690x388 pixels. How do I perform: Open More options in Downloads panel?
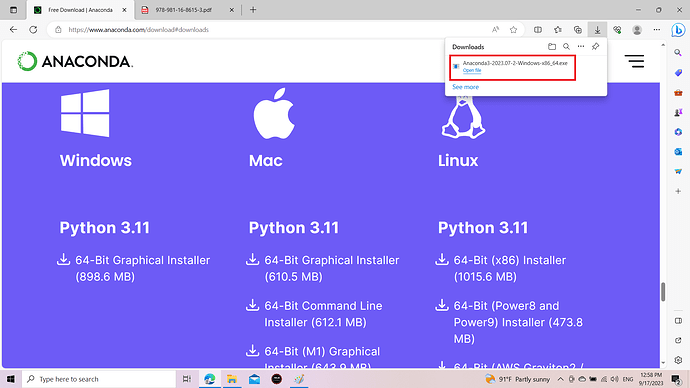tap(581, 46)
